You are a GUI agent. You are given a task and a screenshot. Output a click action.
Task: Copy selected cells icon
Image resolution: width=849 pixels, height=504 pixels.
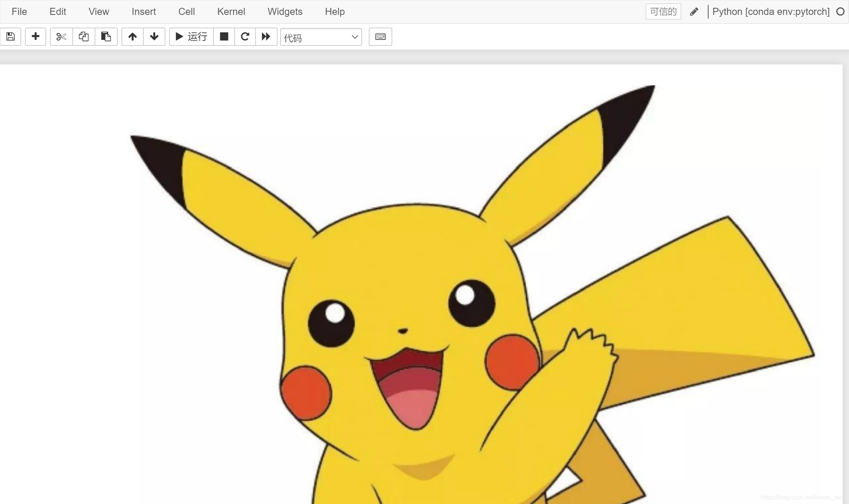(x=84, y=37)
